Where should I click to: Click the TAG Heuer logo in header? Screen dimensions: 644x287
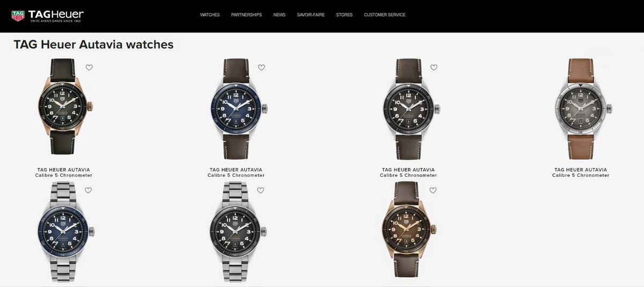pos(47,15)
